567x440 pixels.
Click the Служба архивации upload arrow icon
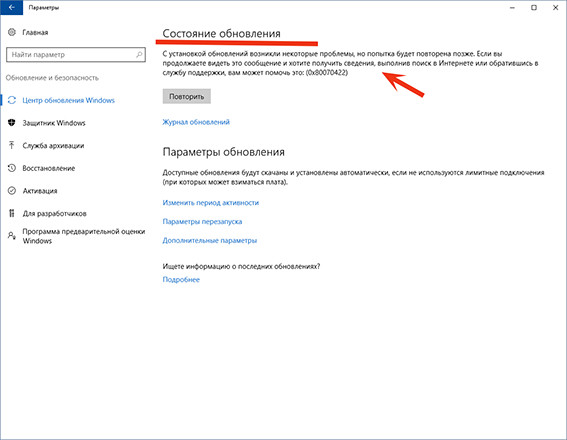(x=12, y=145)
